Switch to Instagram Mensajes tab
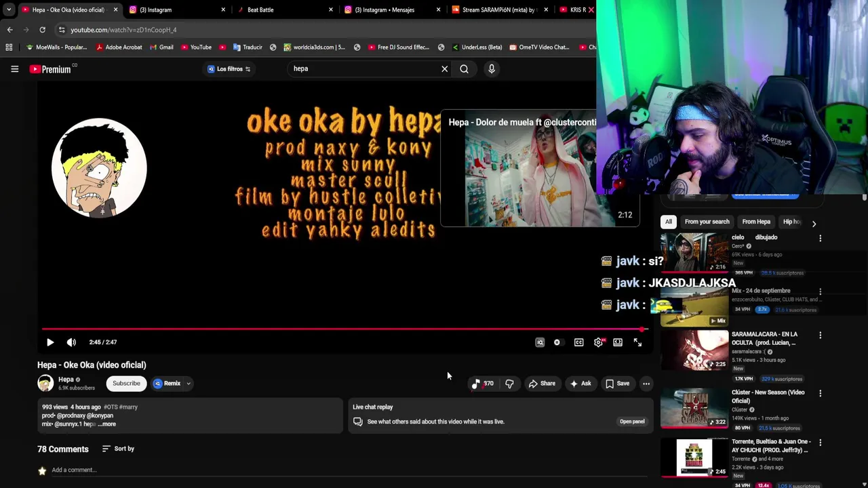 point(391,9)
